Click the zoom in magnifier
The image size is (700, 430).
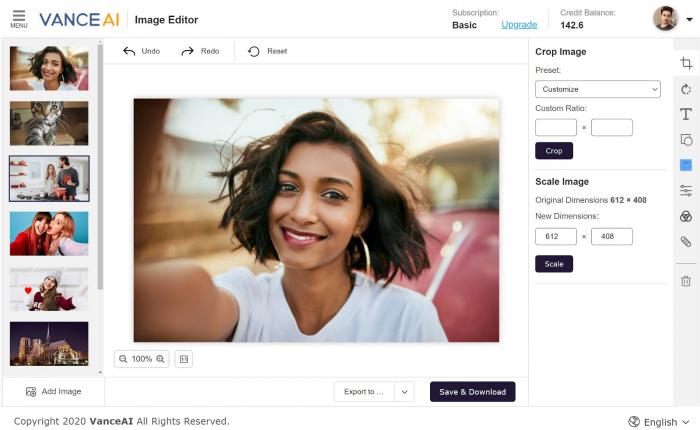[160, 359]
